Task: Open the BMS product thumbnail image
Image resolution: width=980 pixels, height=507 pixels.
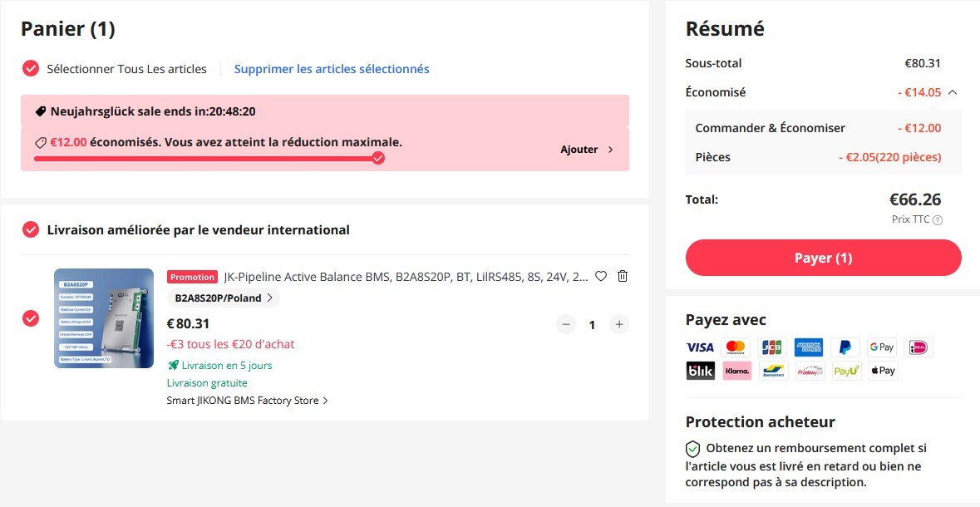Action: 104,318
